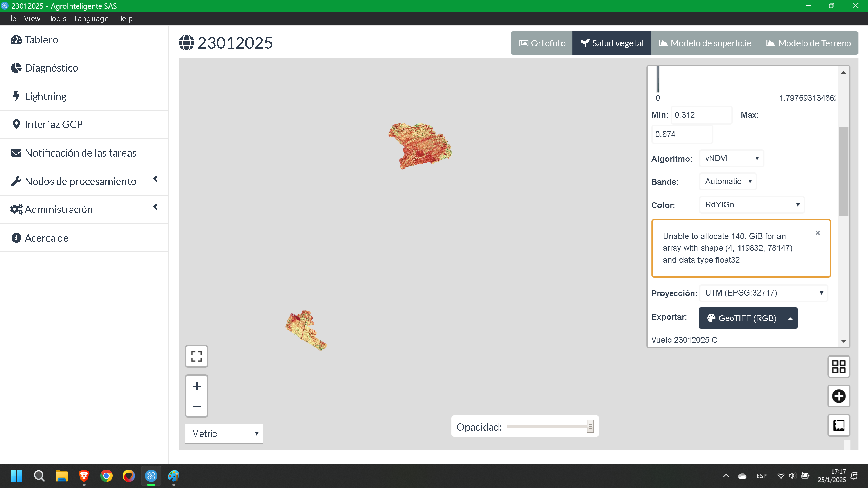Image resolution: width=868 pixels, height=488 pixels.
Task: Open Notificación de las tareas
Action: pyautogui.click(x=80, y=153)
